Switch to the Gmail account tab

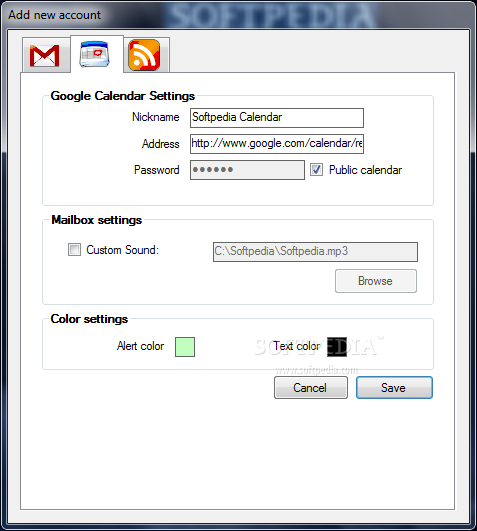pos(45,56)
